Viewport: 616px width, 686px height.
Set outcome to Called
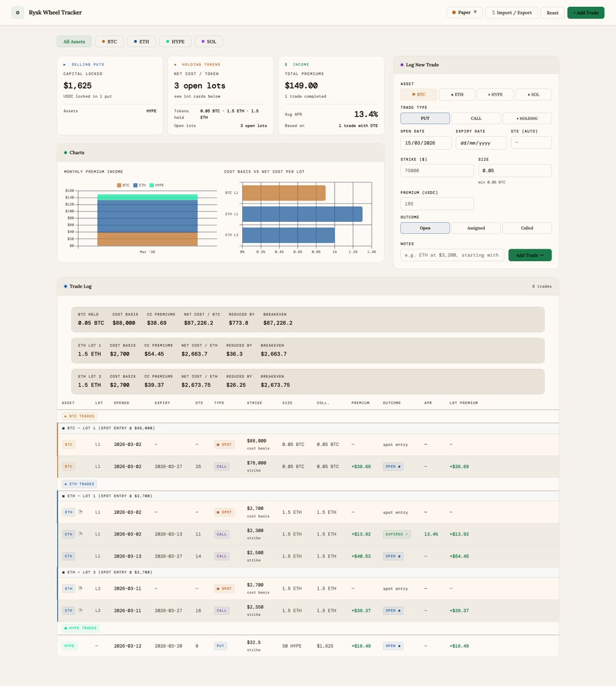[x=527, y=228]
